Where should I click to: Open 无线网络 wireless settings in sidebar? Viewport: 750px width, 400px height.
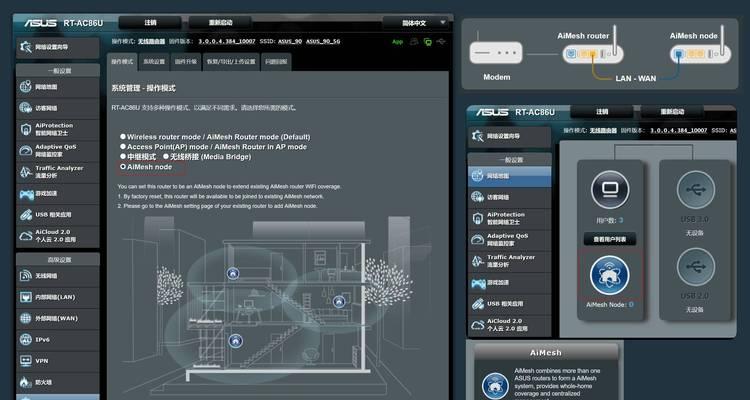(x=57, y=276)
